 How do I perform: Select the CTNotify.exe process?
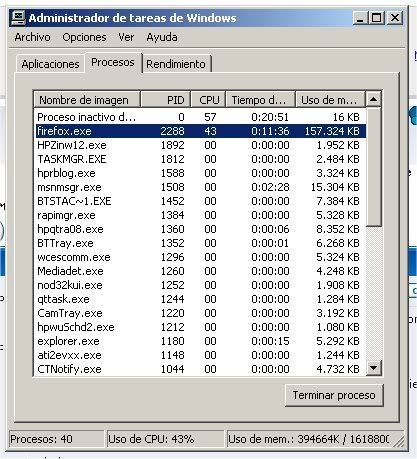pos(200,369)
